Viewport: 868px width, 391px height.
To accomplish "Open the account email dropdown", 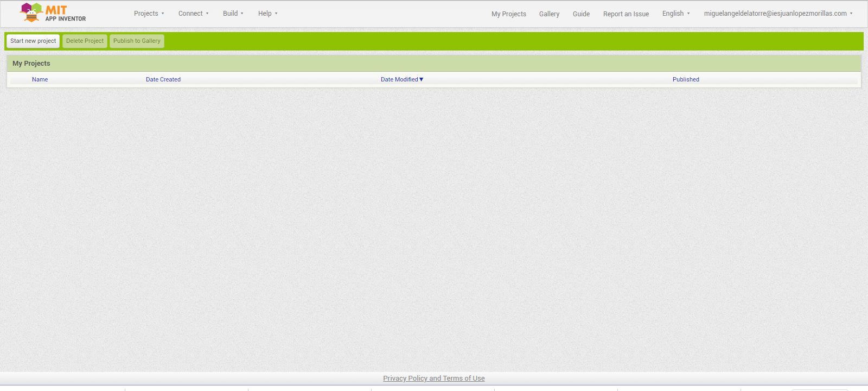I will (x=777, y=14).
